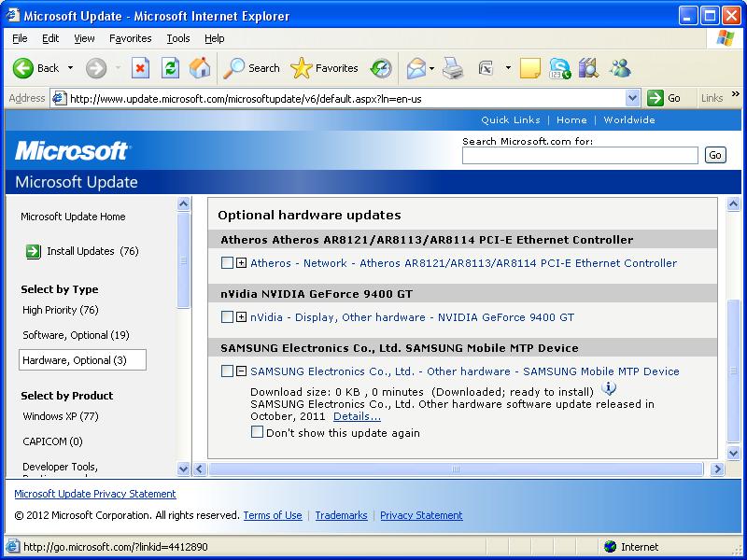Click Go next to Microsoft.com search
Viewport: 747px width, 560px height.
point(715,155)
